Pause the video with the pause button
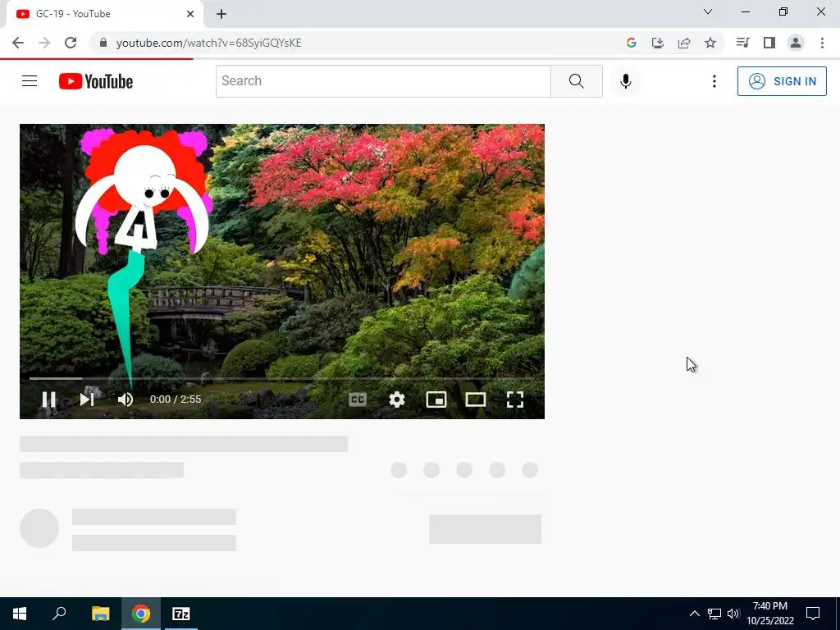Image resolution: width=840 pixels, height=630 pixels. (x=48, y=399)
